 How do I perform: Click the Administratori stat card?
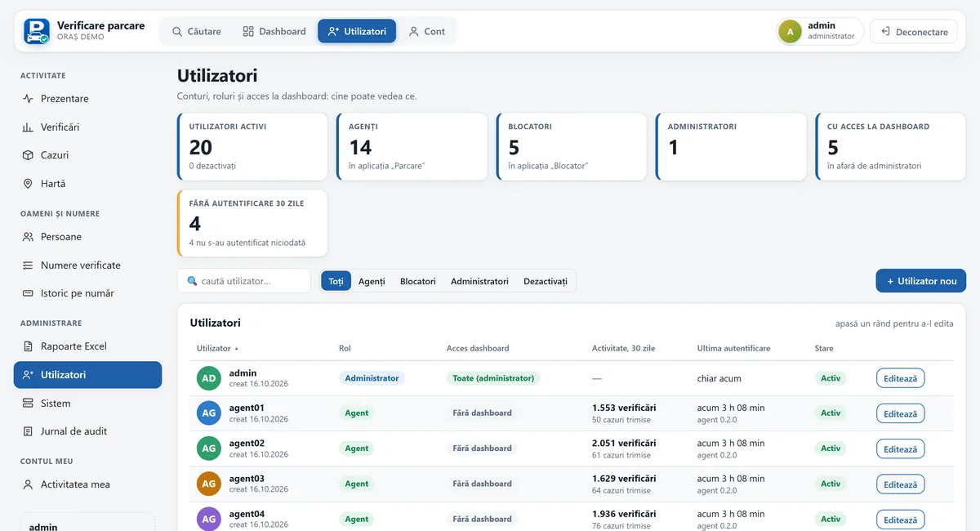click(731, 147)
